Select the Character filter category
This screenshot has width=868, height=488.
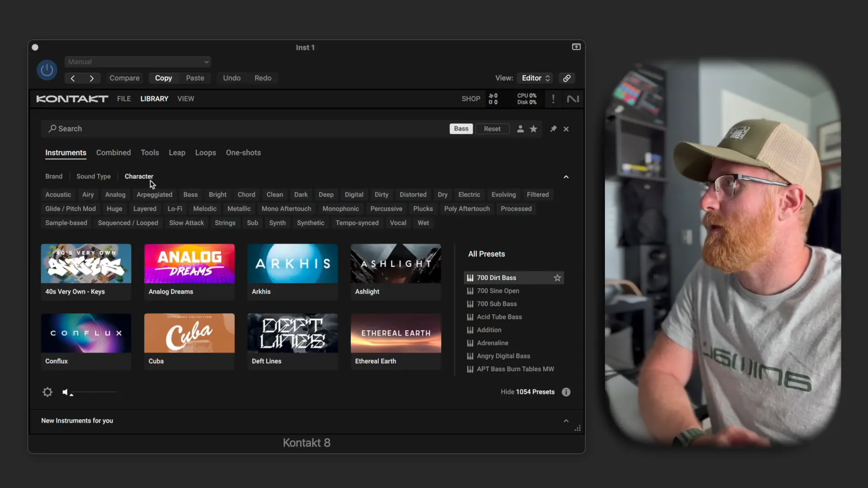pos(139,176)
